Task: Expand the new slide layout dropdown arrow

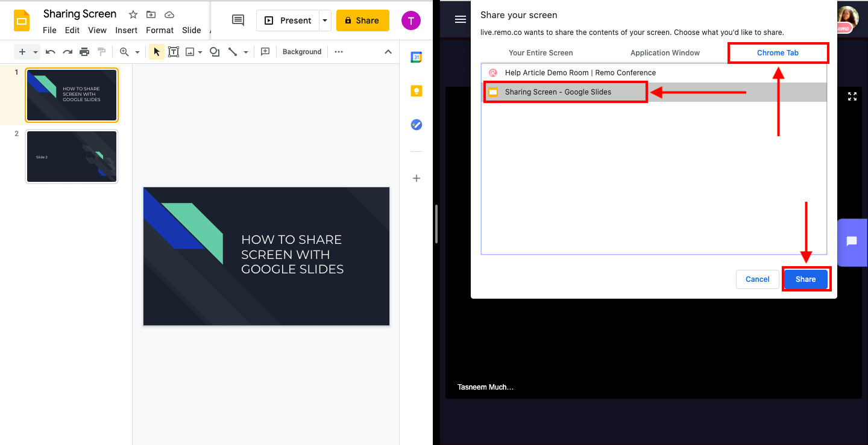Action: point(36,52)
